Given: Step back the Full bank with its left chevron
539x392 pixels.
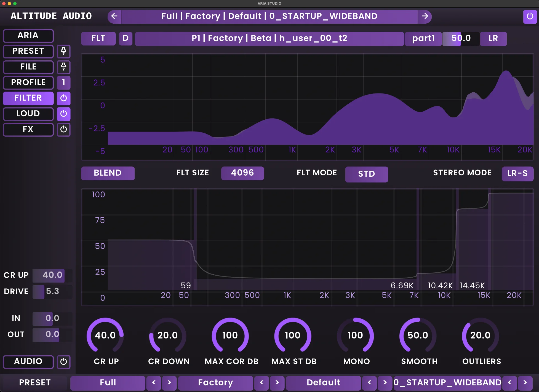Looking at the screenshot, I should [x=154, y=383].
